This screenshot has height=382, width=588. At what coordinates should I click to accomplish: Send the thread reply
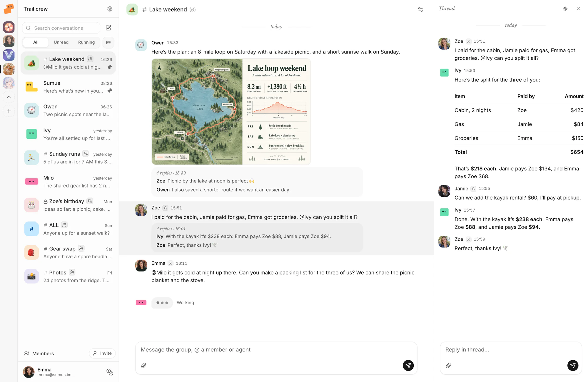point(573,365)
